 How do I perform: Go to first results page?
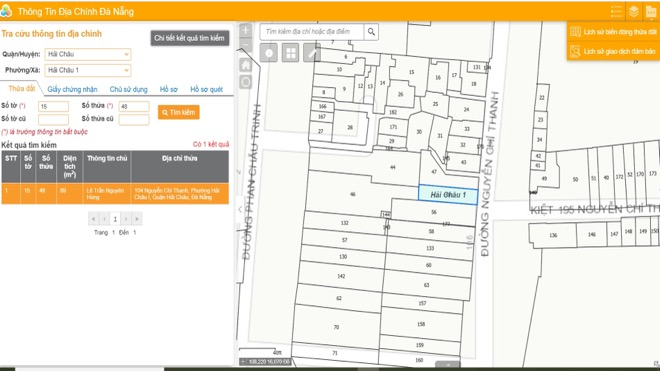[93, 219]
